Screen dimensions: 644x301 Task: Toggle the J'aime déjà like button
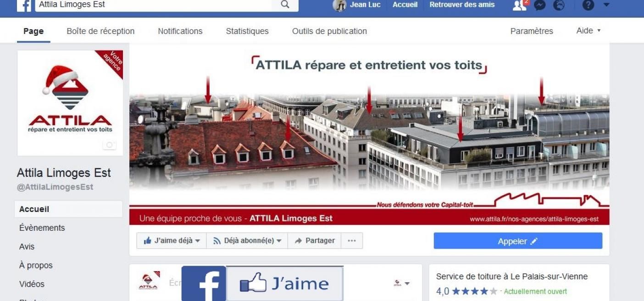point(172,241)
